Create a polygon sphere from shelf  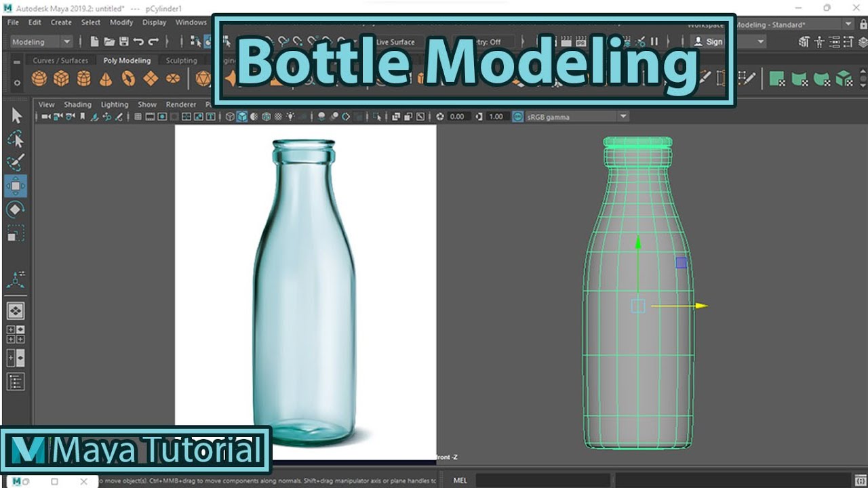tap(39, 79)
